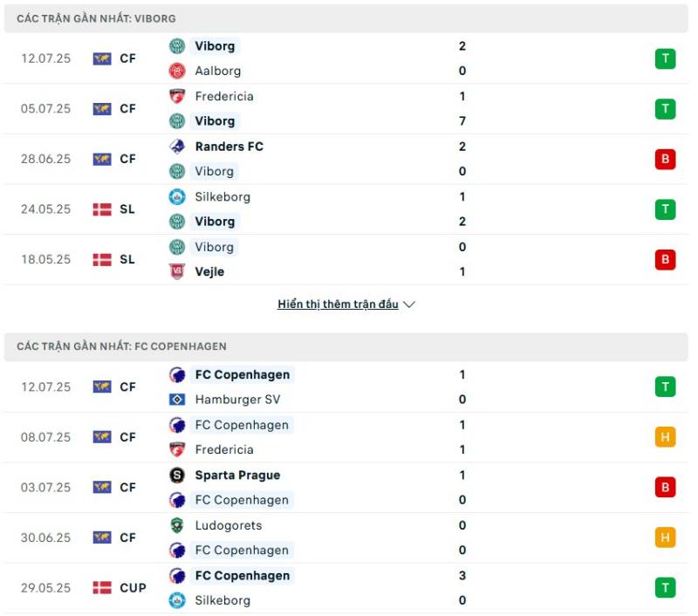The height and width of the screenshot is (616, 698).
Task: Click the Silkeborg logo in the 24.05.25 match
Action: [177, 196]
